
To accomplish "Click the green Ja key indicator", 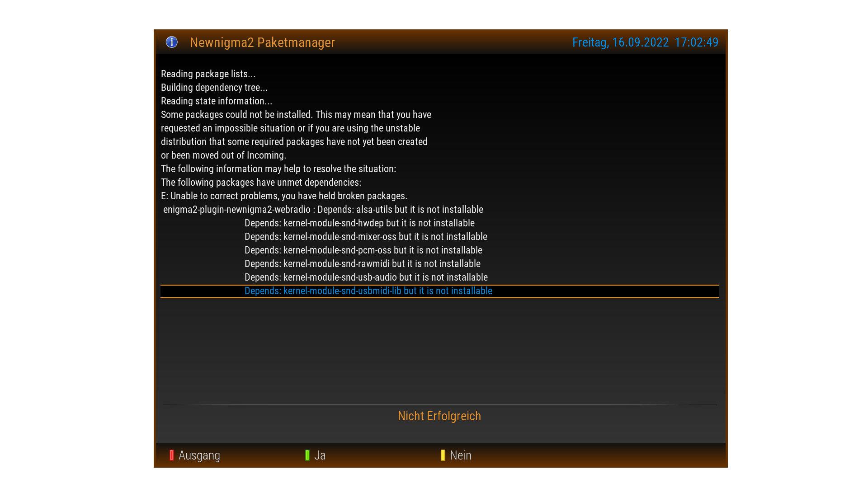I will click(307, 455).
